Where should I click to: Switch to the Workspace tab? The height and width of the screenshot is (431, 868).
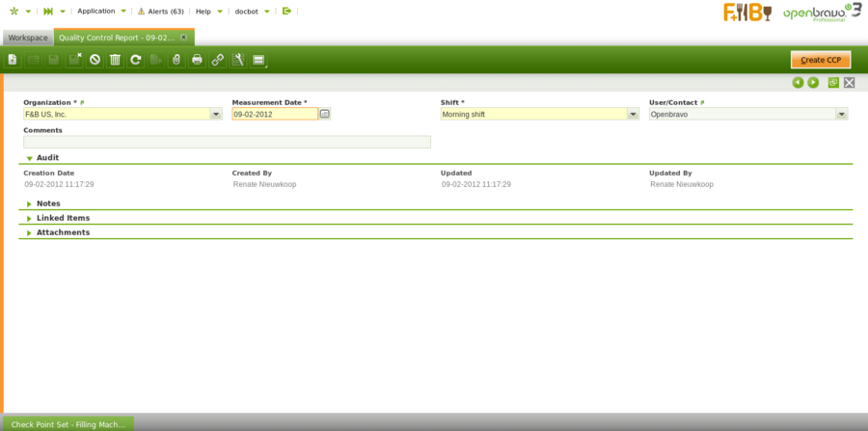coord(28,38)
